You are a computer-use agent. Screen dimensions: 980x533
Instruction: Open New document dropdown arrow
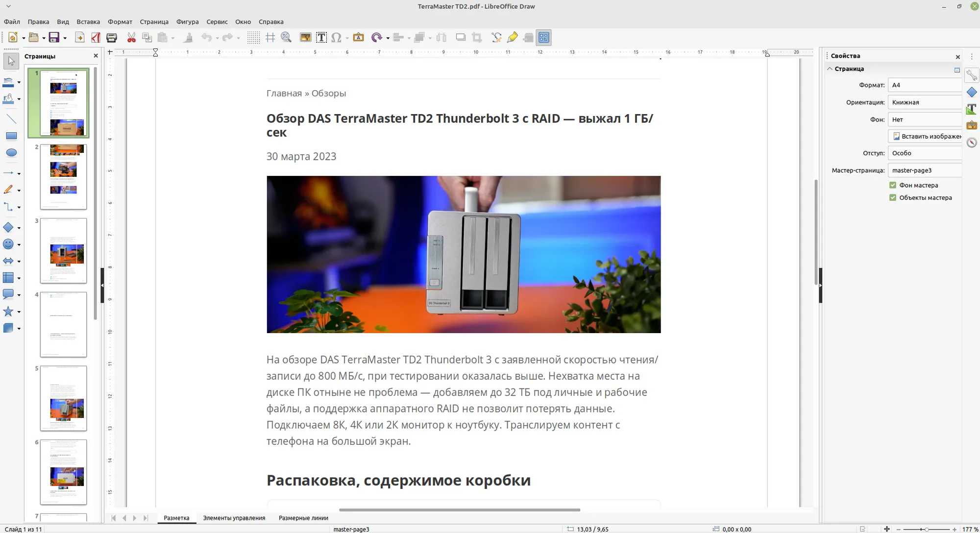[x=24, y=38]
